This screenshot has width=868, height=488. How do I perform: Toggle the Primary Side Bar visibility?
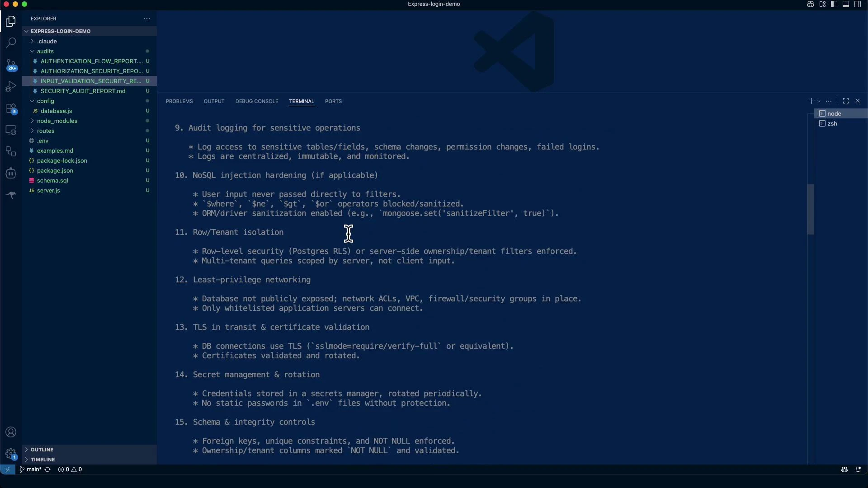(x=834, y=4)
